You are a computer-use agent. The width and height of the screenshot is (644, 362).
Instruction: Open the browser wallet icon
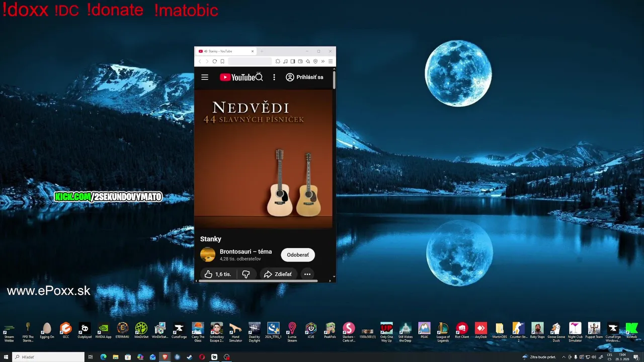point(300,61)
